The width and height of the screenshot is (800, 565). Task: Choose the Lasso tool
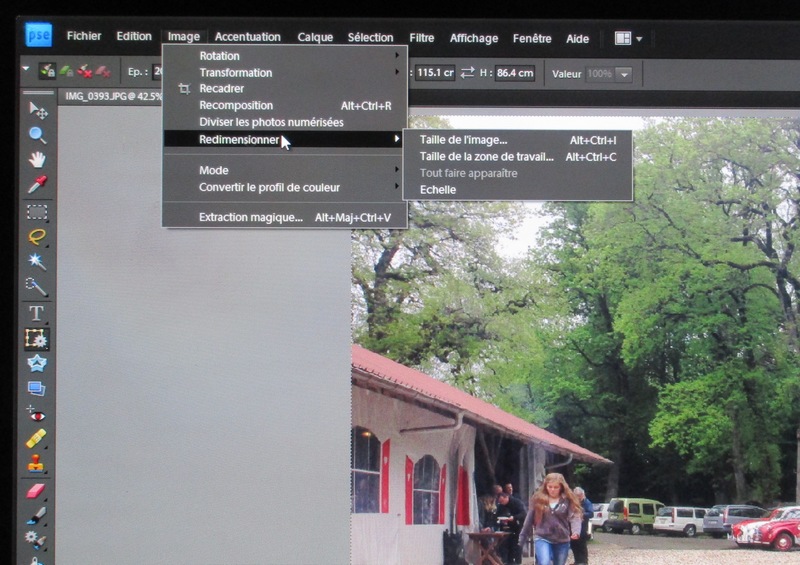[37, 237]
